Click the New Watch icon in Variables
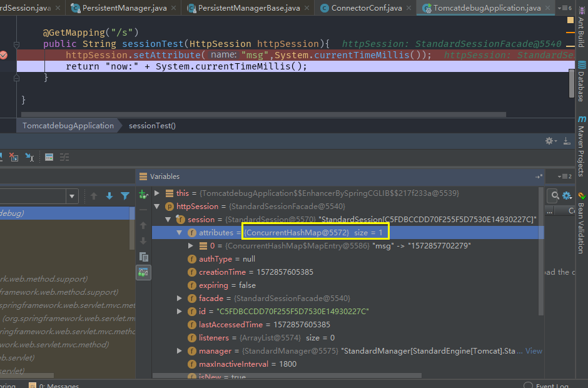This screenshot has width=588, height=388. pos(144,195)
